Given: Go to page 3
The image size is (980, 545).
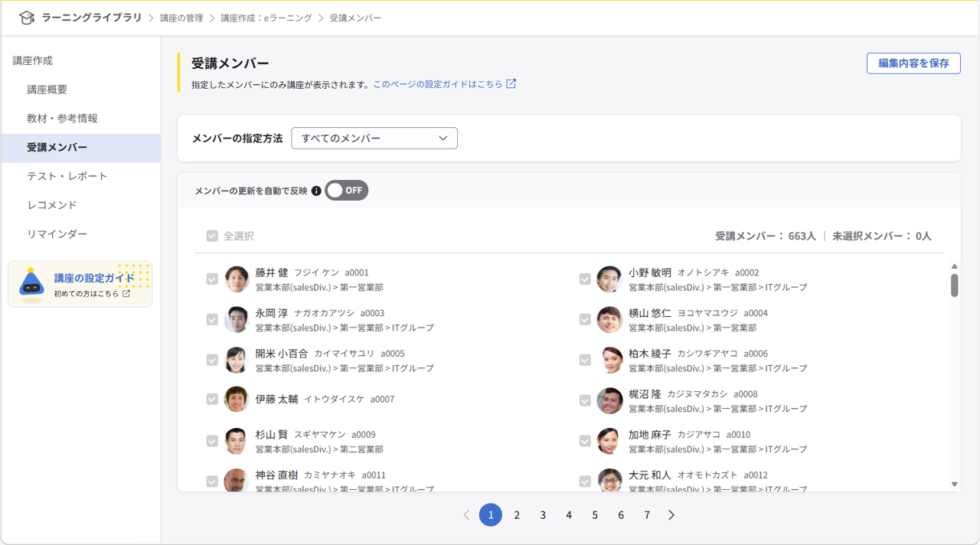Looking at the screenshot, I should pos(543,515).
